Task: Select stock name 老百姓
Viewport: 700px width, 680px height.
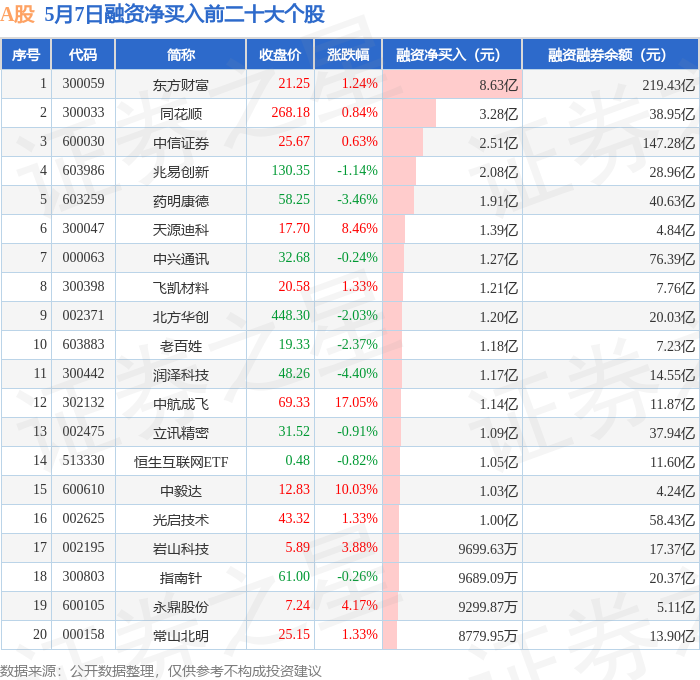Action: 181,346
